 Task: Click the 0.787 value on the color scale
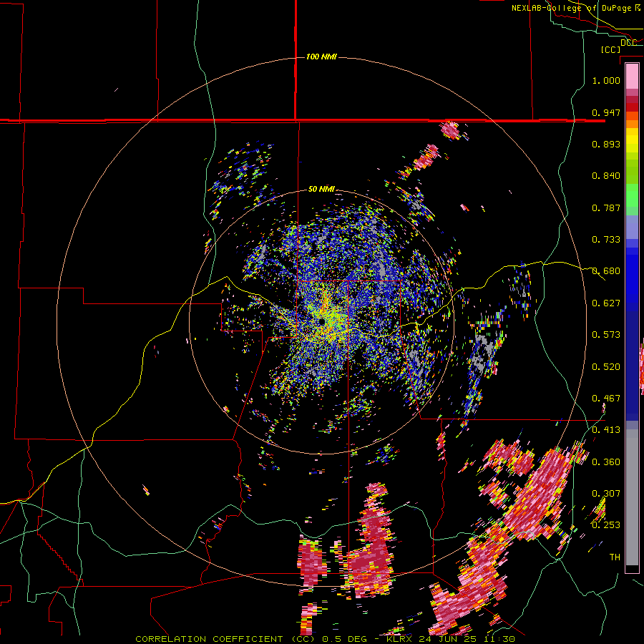[606, 208]
